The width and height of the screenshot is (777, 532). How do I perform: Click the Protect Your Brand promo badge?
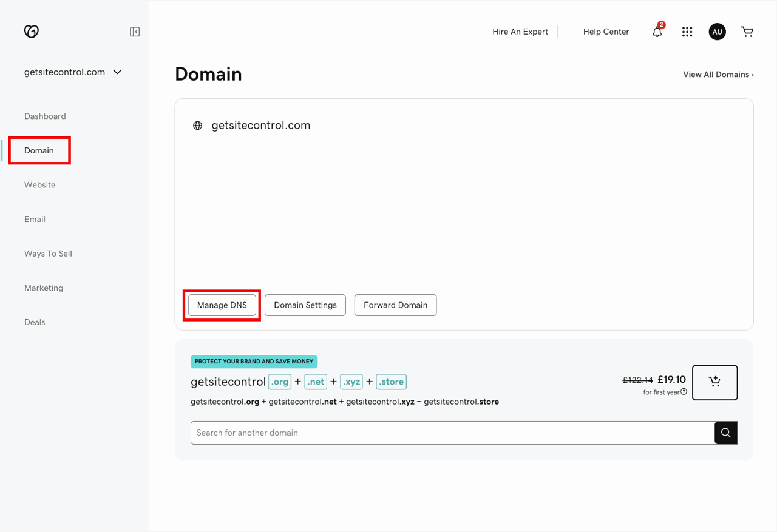[254, 361]
